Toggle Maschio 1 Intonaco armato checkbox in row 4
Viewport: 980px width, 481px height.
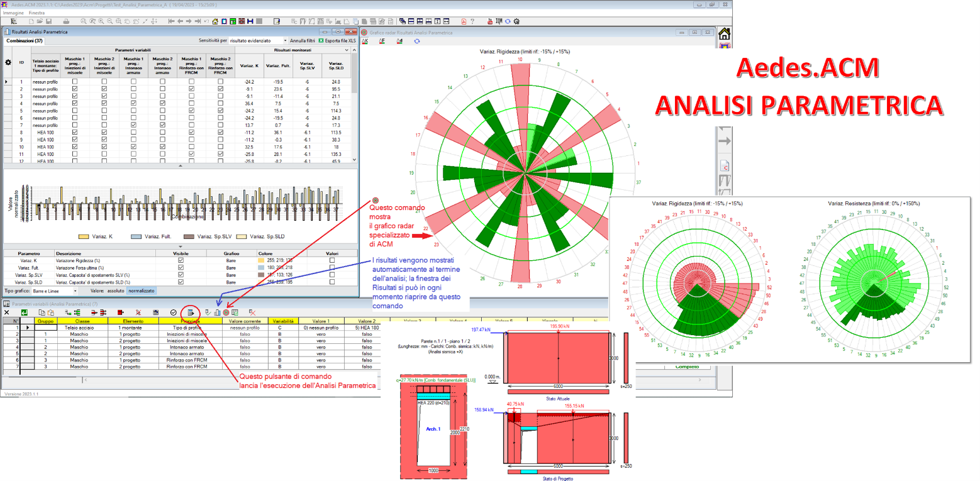point(133,104)
